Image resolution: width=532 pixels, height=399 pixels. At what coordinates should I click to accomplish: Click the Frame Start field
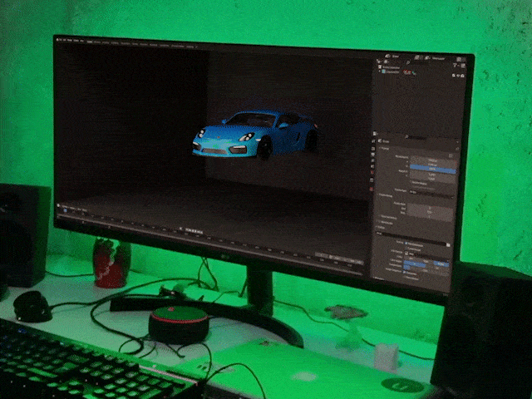[x=430, y=208]
